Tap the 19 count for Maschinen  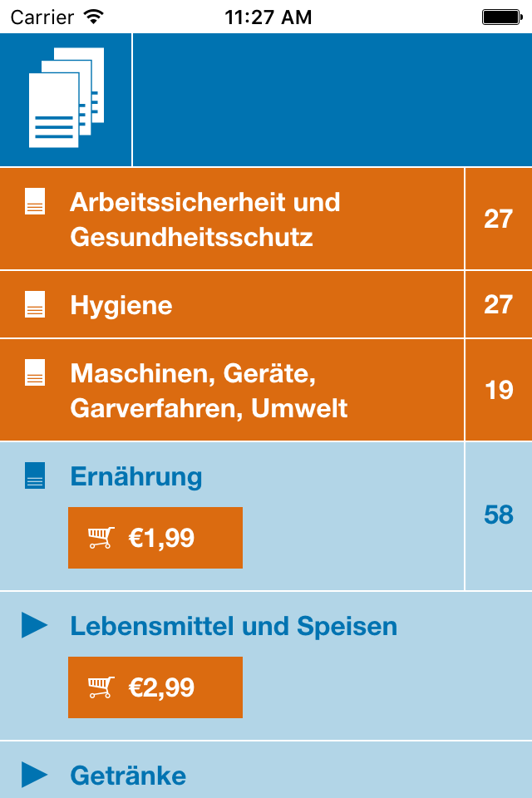pos(499,391)
